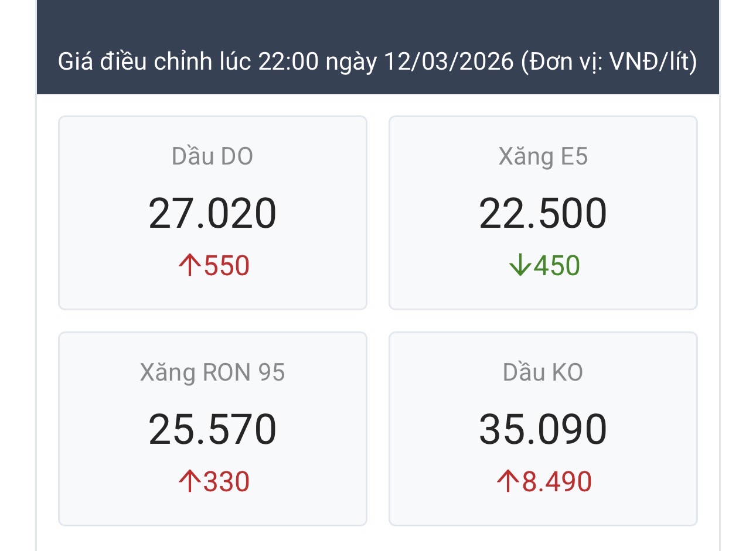The height and width of the screenshot is (551, 756).
Task: Click the Dầu KO price 35.090
Action: (x=543, y=429)
